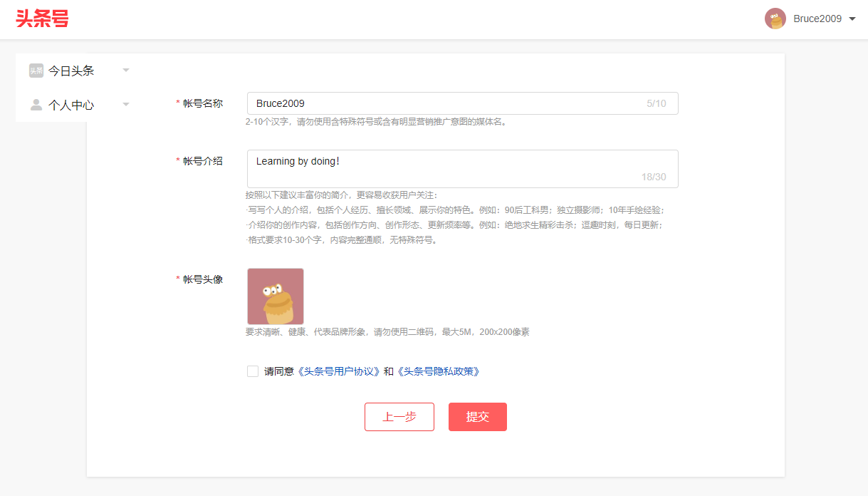Screen dimensions: 868x496
Task: Select the 今日头条 menu label
Action: point(71,71)
